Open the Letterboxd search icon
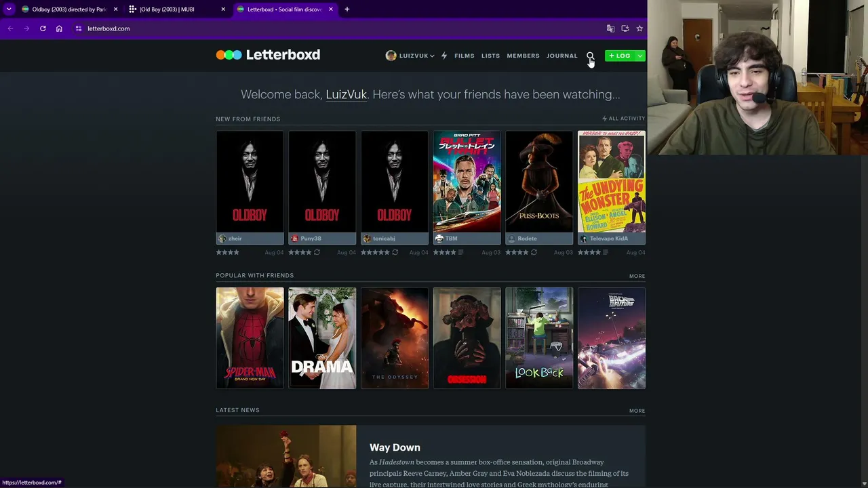This screenshot has height=488, width=868. point(590,56)
